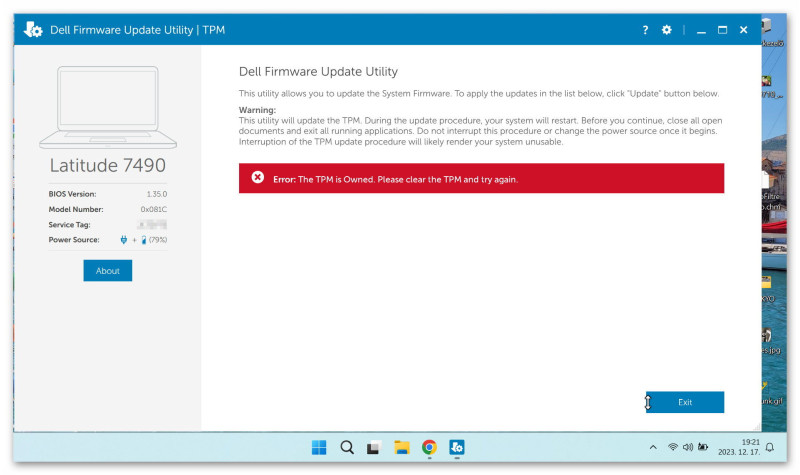
Task: Click Dell Firmware Update taskbar icon
Action: (x=457, y=447)
